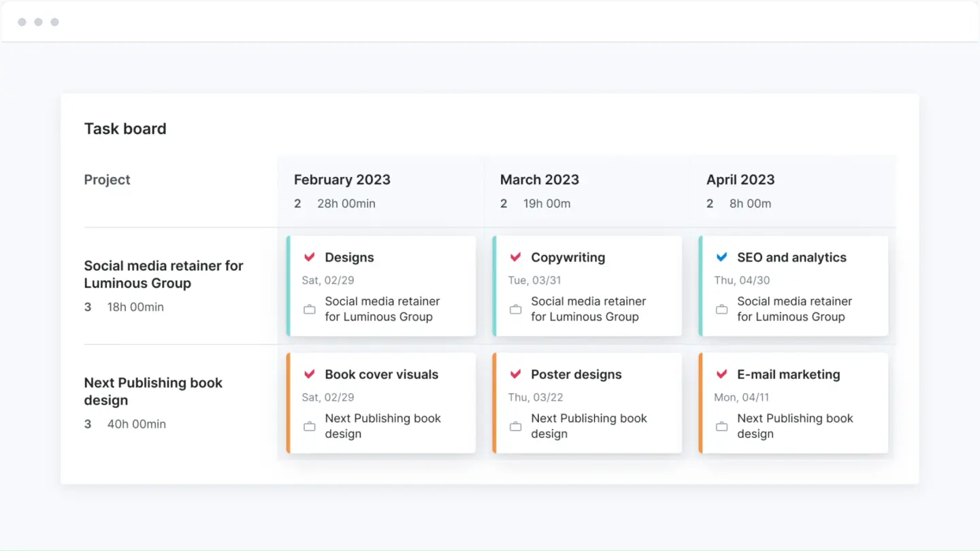Viewport: 980px width, 551px height.
Task: Expand the Social media retainer project row
Action: coord(163,274)
